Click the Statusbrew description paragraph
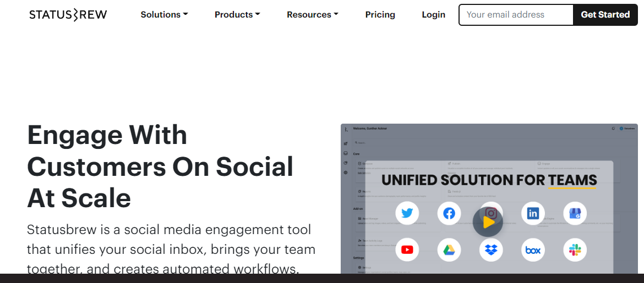644x283 pixels. [x=171, y=248]
